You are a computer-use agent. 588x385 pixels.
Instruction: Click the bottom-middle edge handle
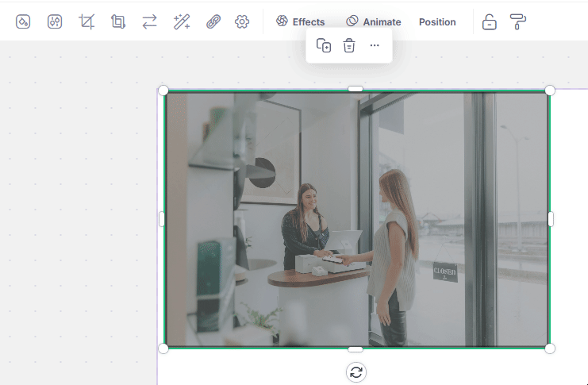pyautogui.click(x=355, y=349)
